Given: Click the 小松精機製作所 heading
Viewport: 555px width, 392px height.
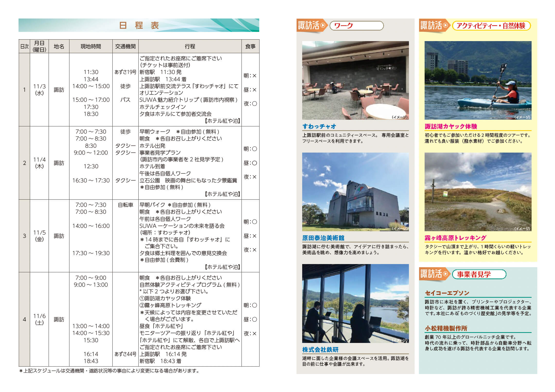Looking at the screenshot, I should click(x=446, y=328).
